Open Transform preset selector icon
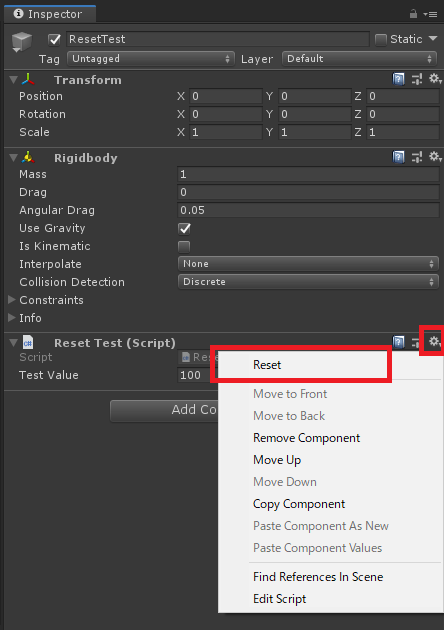Screen dimensions: 444x630 [417, 79]
